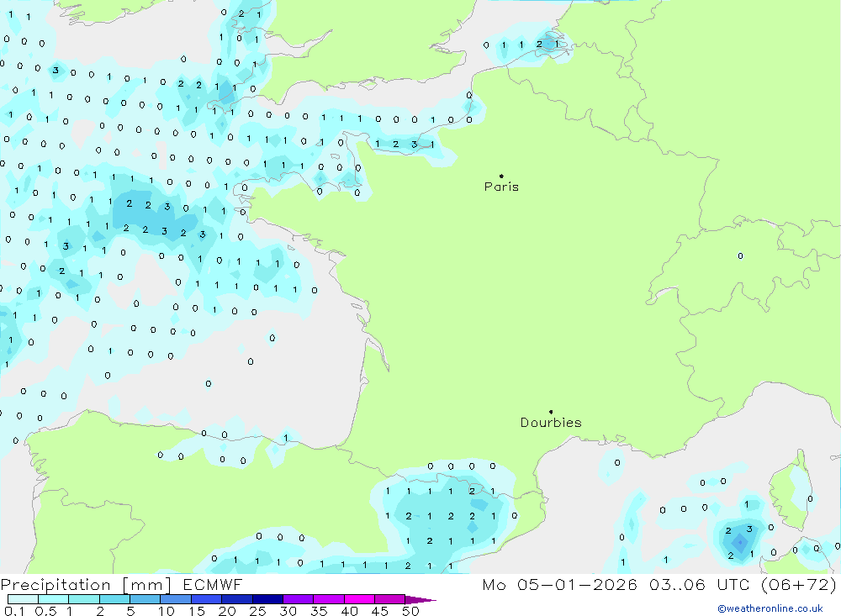The height and width of the screenshot is (616, 841).
Task: Click the dark blue precipitation core west of Corsica
Action: (x=739, y=543)
